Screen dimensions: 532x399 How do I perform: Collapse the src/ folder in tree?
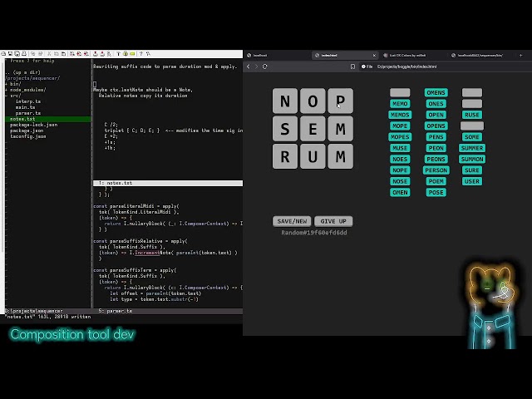pyautogui.click(x=13, y=96)
